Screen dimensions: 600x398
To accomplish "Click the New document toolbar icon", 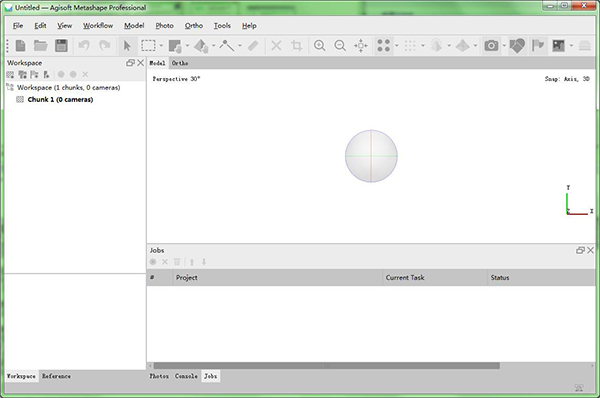I will (x=20, y=46).
